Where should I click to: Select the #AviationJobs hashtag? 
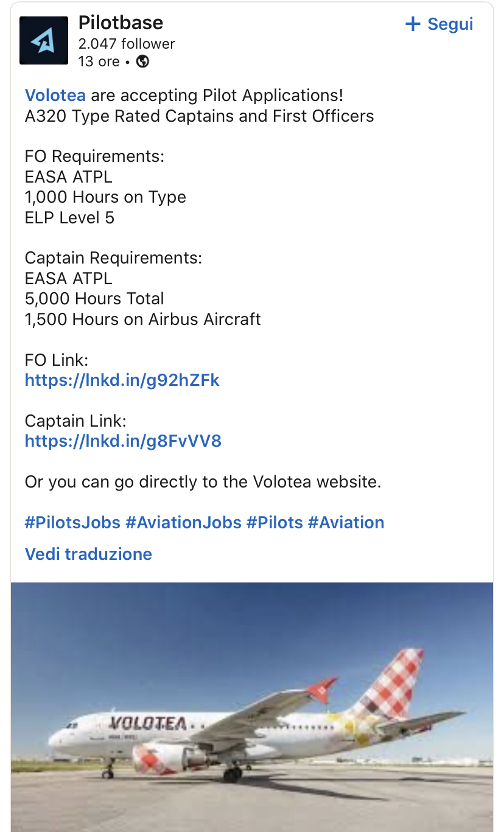coord(183,523)
